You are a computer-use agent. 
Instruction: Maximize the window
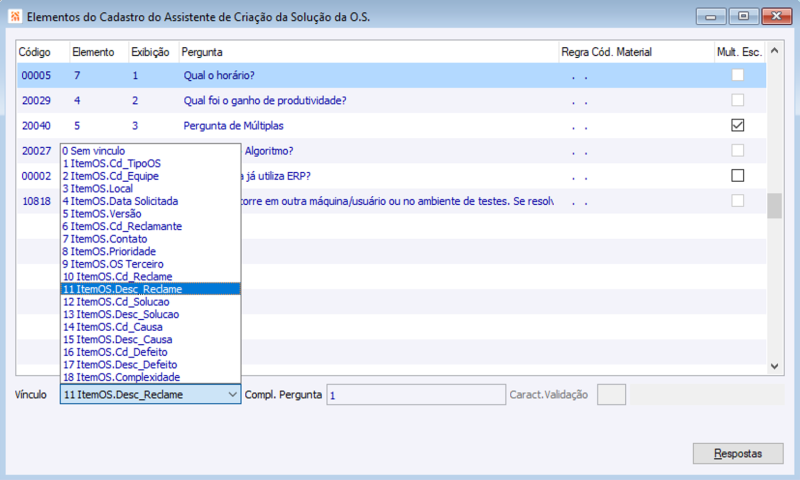(743, 16)
